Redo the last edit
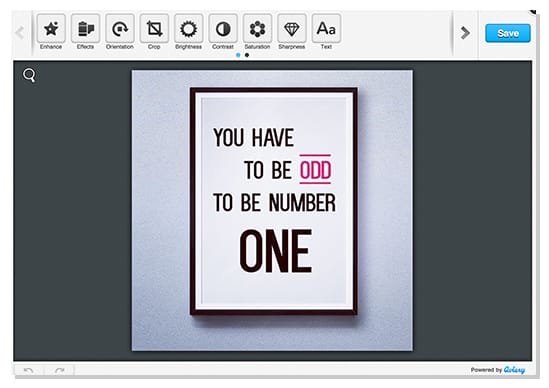 (x=59, y=370)
